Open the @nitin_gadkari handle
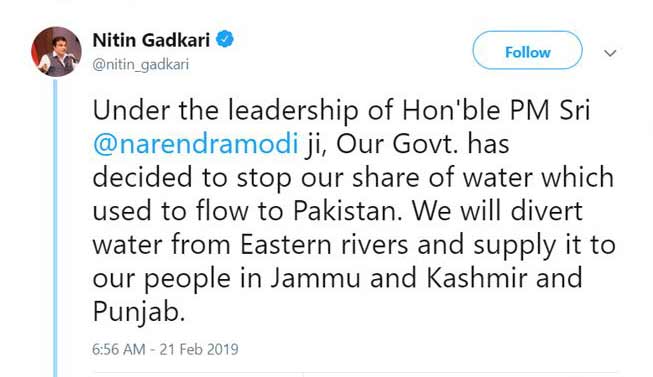Image resolution: width=653 pixels, height=377 pixels. coord(141,65)
